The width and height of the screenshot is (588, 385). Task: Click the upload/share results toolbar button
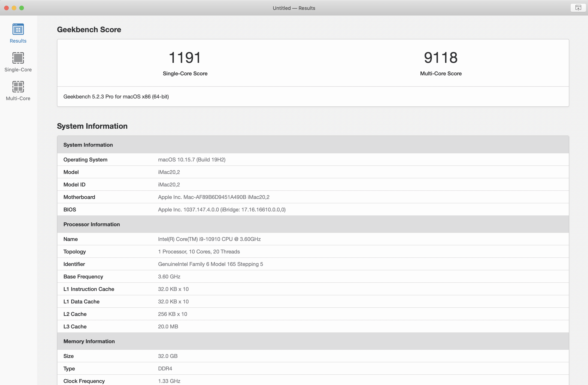point(578,8)
